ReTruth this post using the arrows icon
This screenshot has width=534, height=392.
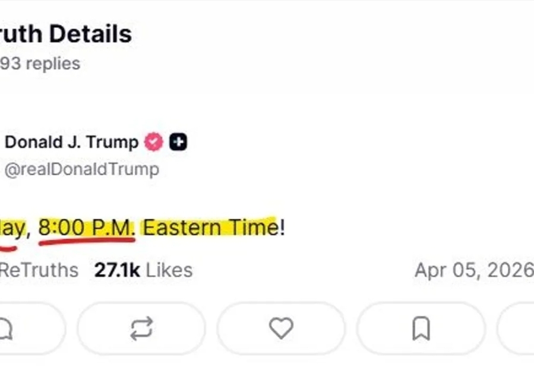point(141,328)
